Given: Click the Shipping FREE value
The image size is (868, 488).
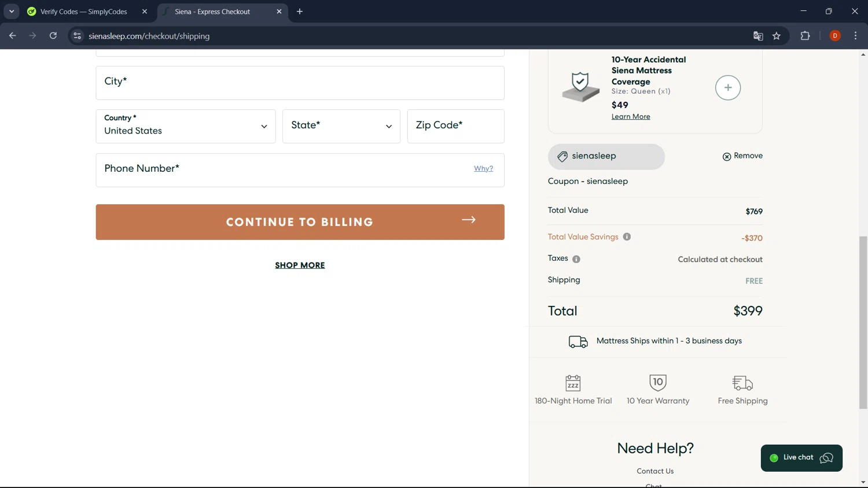Looking at the screenshot, I should pos(754,281).
